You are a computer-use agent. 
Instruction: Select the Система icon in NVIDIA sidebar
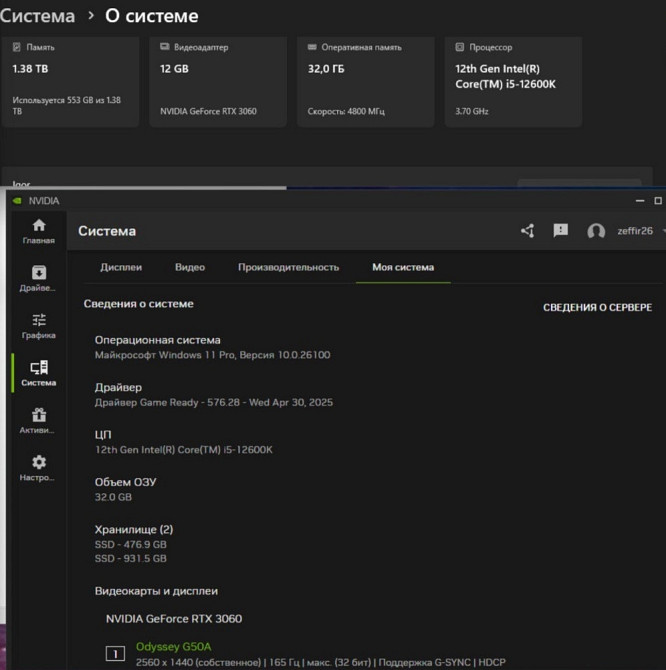click(39, 367)
